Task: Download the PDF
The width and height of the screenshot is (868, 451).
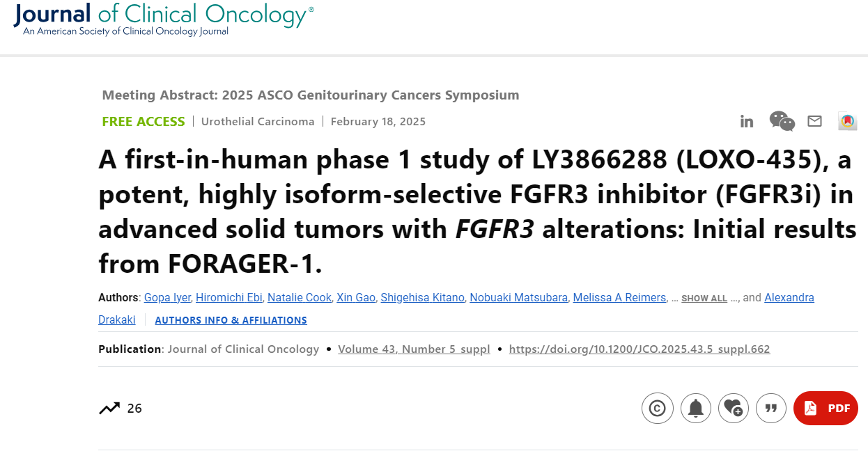Action: click(826, 408)
